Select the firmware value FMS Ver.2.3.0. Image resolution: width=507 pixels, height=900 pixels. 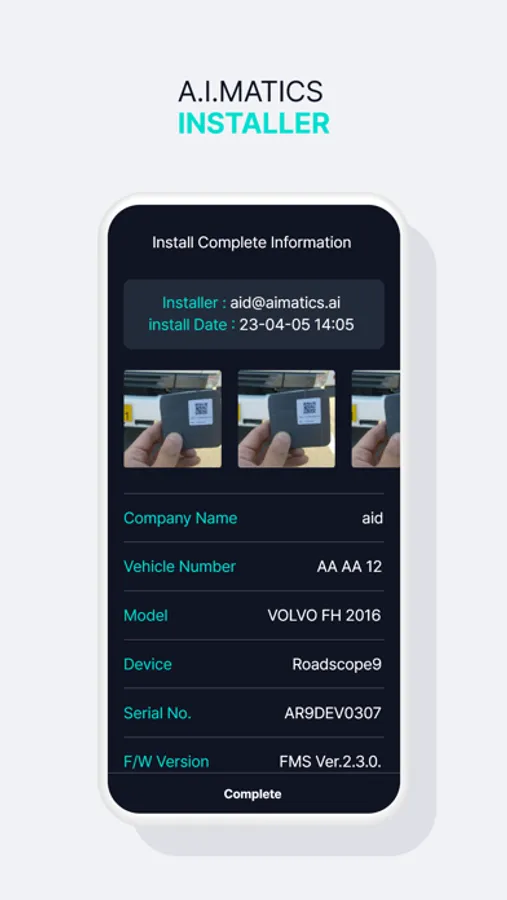(330, 762)
